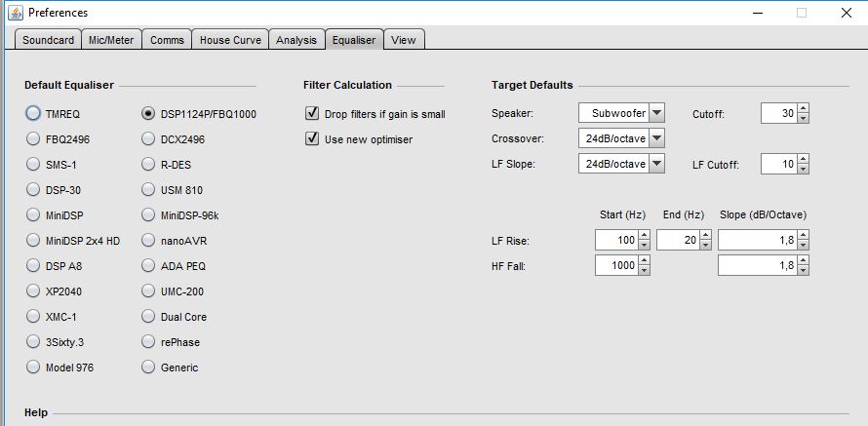868x426 pixels.
Task: Decrease HF Fall slope value
Action: click(x=804, y=271)
